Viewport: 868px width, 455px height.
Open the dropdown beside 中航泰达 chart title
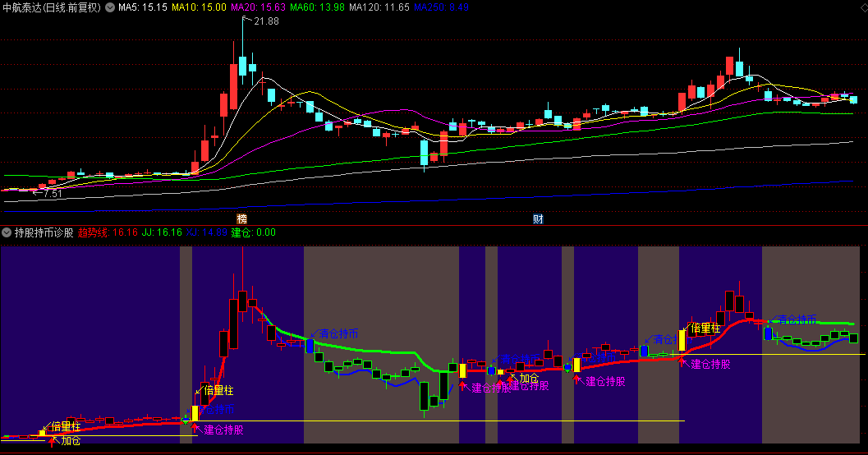(x=110, y=7)
